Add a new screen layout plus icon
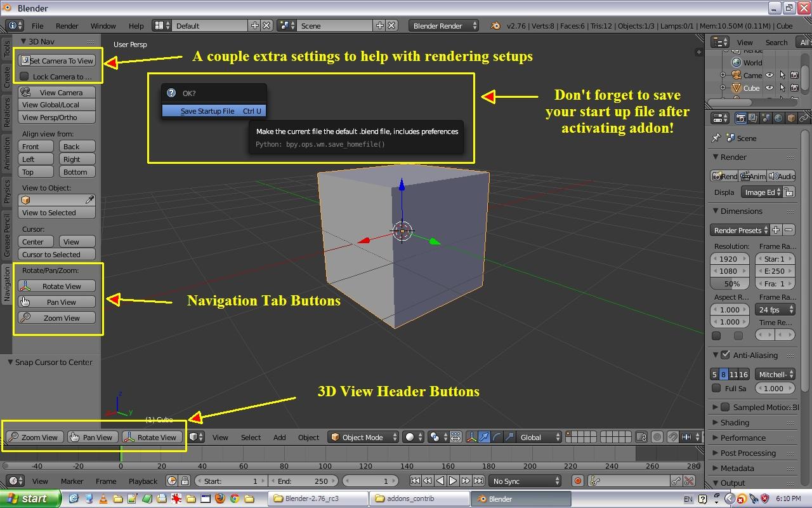812x508 pixels. (x=255, y=25)
